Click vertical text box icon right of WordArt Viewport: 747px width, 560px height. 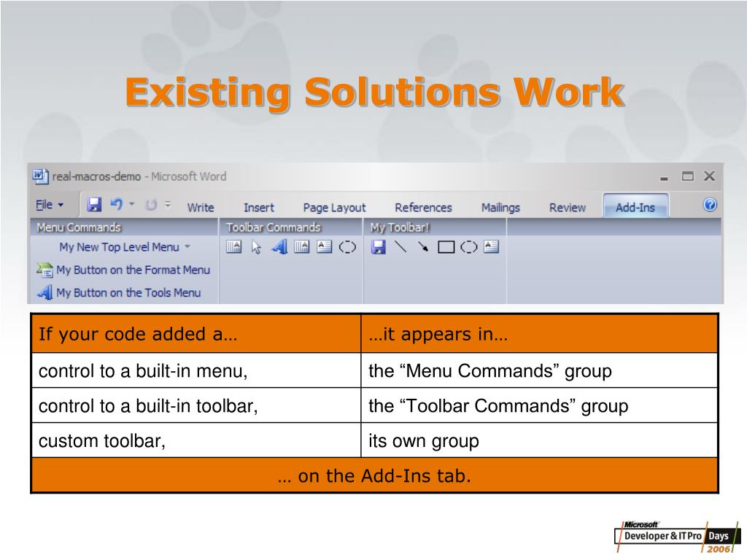coord(301,246)
